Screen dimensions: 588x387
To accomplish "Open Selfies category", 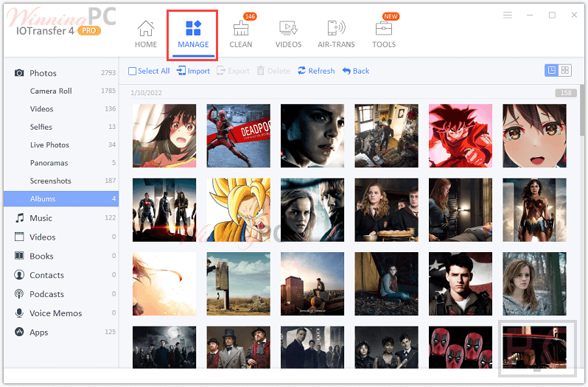I will tap(61, 127).
